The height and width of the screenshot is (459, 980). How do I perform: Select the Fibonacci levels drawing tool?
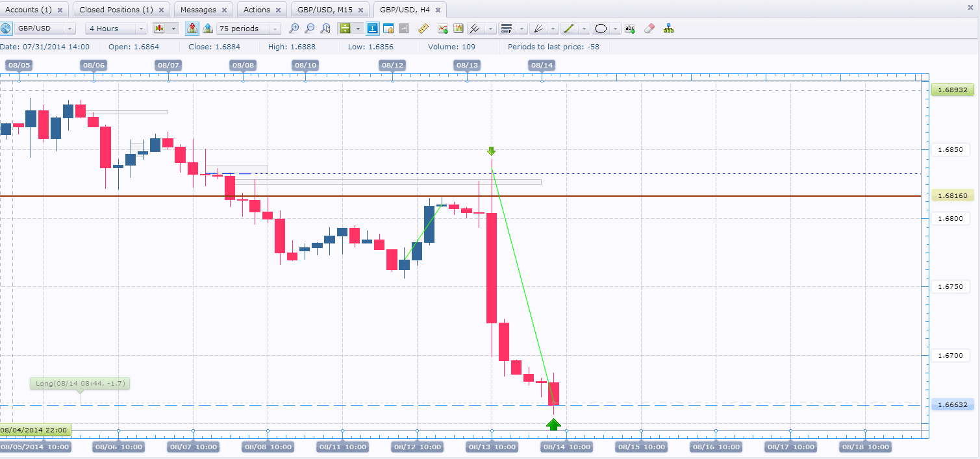(x=507, y=29)
